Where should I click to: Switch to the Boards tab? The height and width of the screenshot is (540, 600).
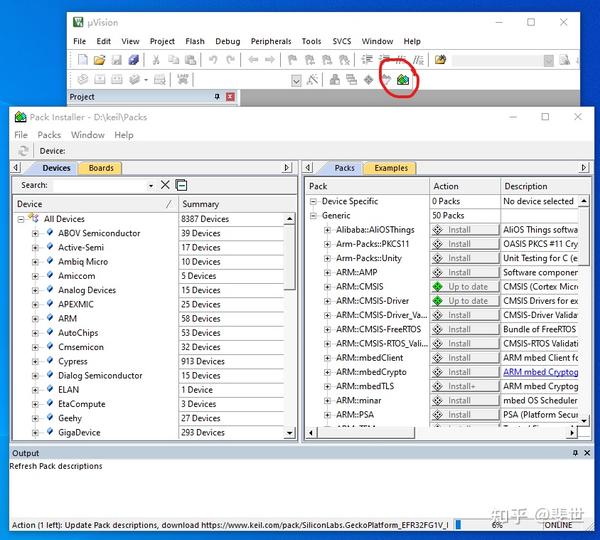tap(101, 168)
